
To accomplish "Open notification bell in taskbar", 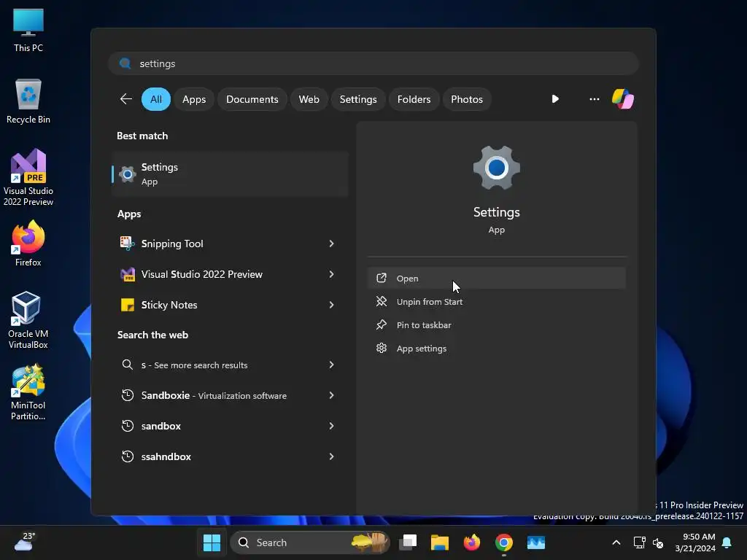I will [x=727, y=542].
